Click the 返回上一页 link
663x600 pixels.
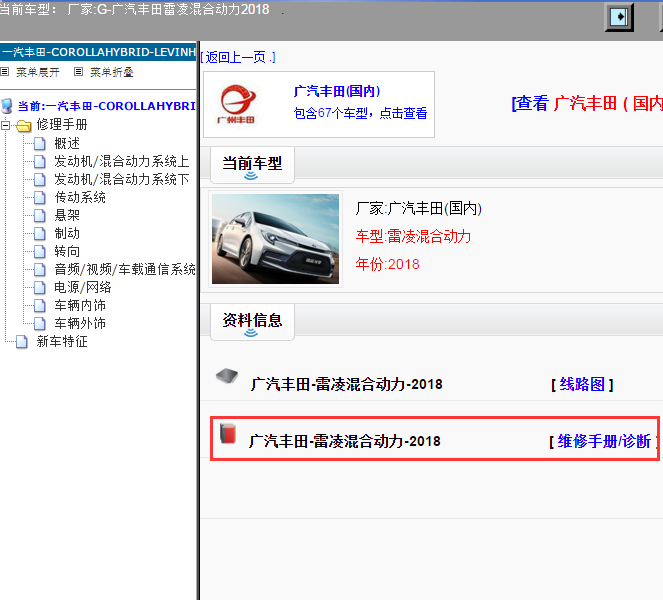pyautogui.click(x=236, y=57)
